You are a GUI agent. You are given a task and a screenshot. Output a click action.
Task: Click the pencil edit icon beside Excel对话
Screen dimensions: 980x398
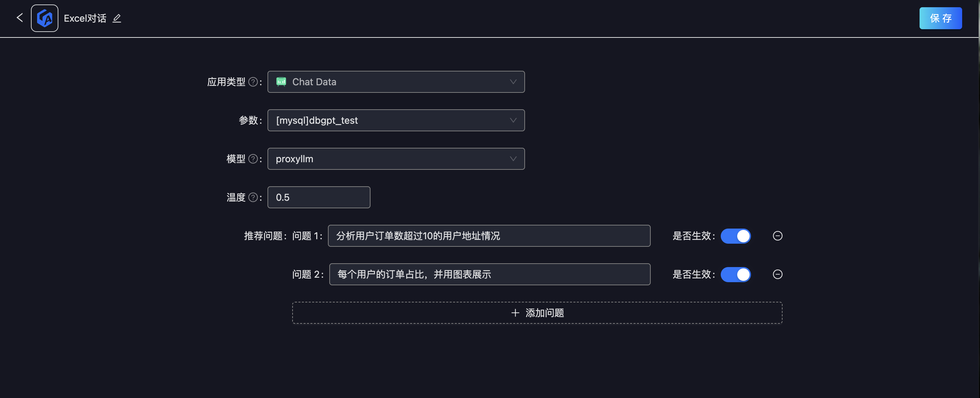click(x=117, y=18)
